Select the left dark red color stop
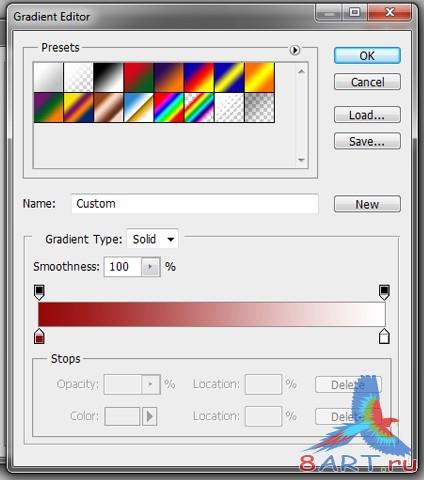 click(x=39, y=336)
